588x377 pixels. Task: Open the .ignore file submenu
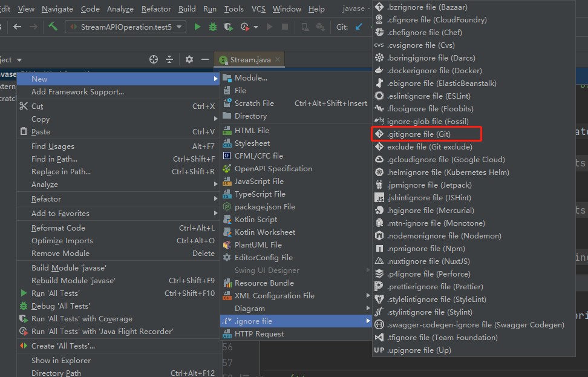(x=296, y=321)
